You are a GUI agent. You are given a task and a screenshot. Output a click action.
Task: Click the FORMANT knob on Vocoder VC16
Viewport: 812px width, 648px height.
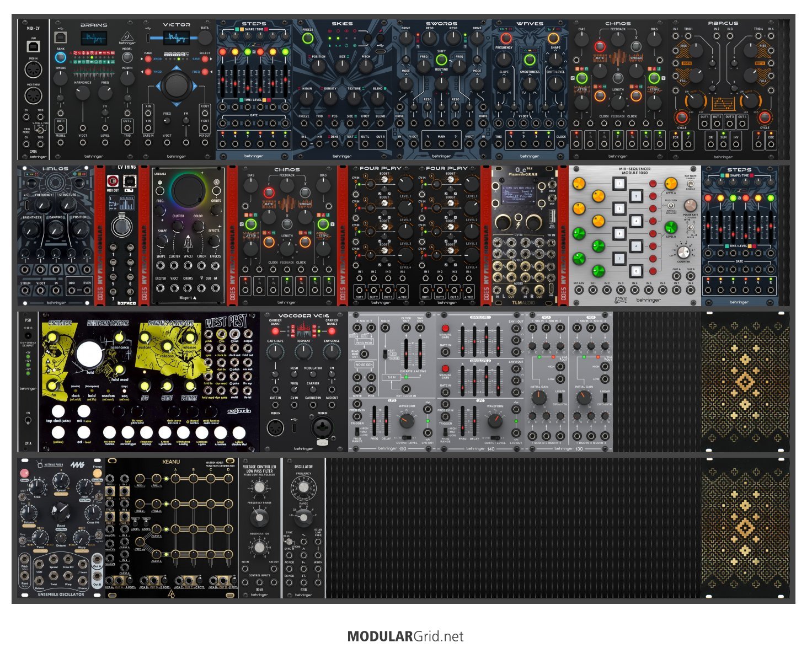304,351
